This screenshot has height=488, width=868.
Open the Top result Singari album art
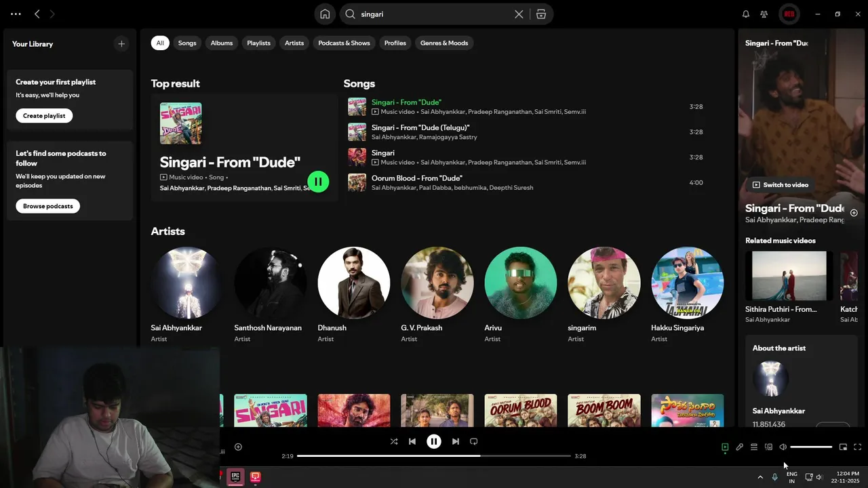(180, 123)
